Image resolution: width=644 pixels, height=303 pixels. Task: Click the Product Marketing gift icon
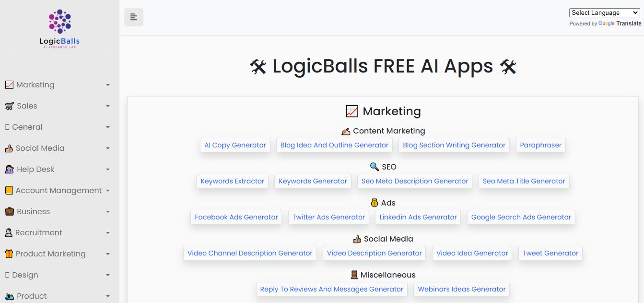pyautogui.click(x=10, y=254)
